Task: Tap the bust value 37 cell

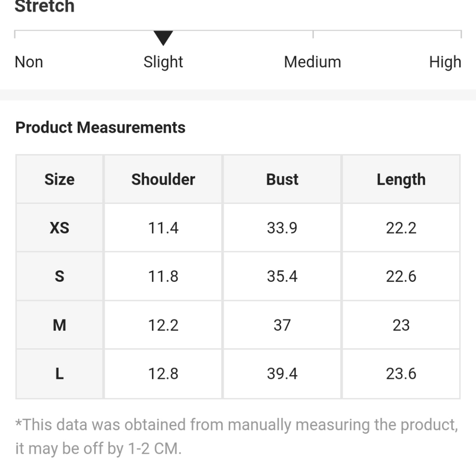Action: pyautogui.click(x=282, y=325)
